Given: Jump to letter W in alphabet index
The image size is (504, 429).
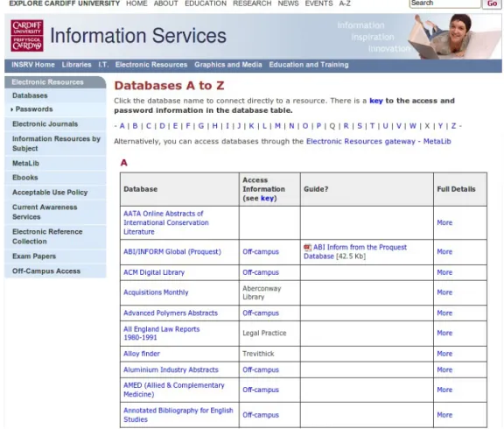Looking at the screenshot, I should pos(413,126).
